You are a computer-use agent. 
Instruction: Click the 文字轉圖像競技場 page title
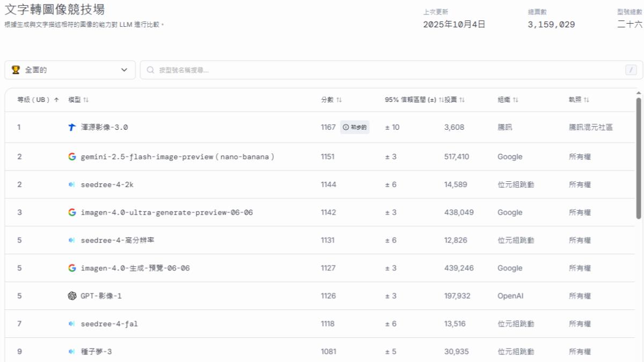(x=55, y=9)
